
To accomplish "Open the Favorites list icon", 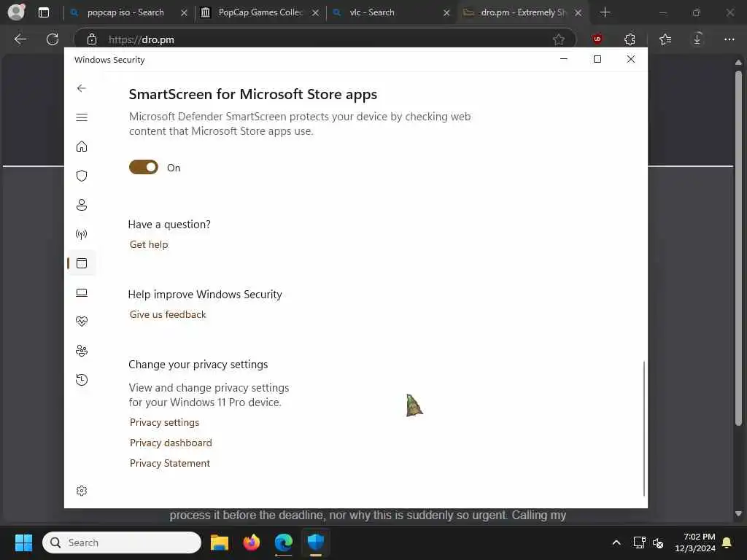I will pos(665,39).
